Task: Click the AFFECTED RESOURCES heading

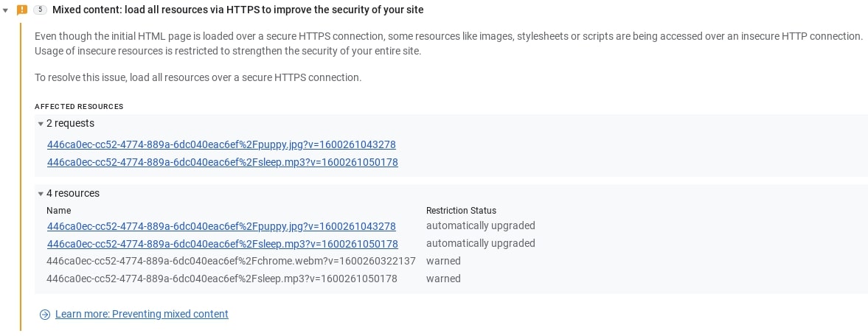Action: tap(79, 107)
